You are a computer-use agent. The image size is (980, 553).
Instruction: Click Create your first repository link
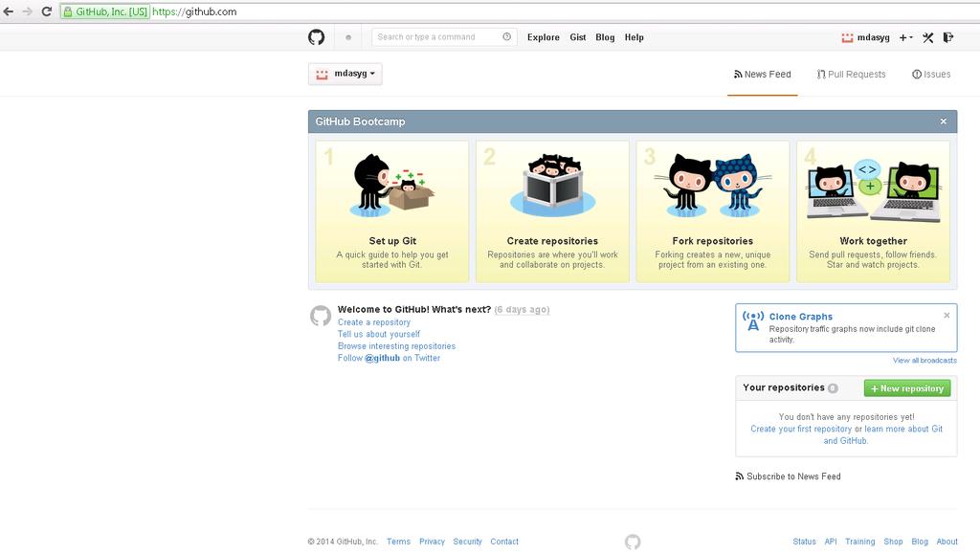tap(801, 430)
